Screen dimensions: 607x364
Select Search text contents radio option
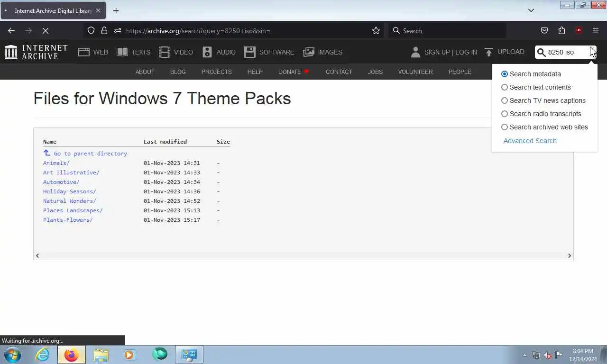point(505,87)
